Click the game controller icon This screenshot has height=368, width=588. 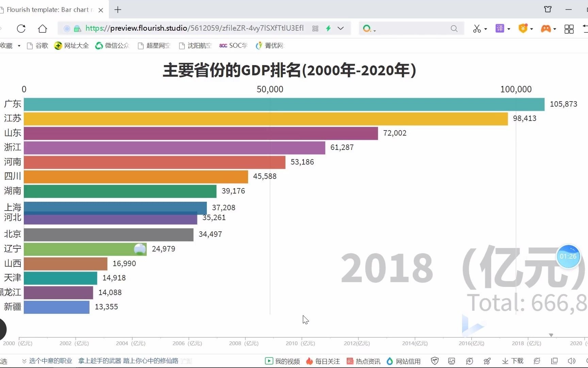click(x=546, y=29)
